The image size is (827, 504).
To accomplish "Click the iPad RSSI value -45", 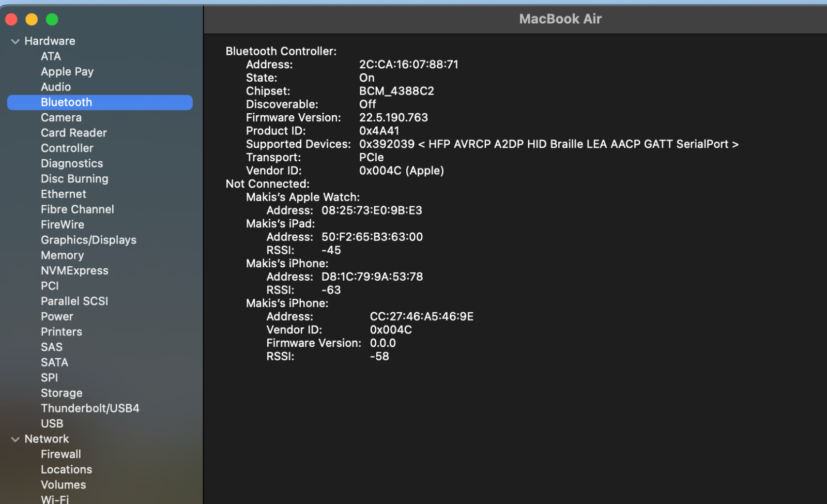I will coord(331,250).
